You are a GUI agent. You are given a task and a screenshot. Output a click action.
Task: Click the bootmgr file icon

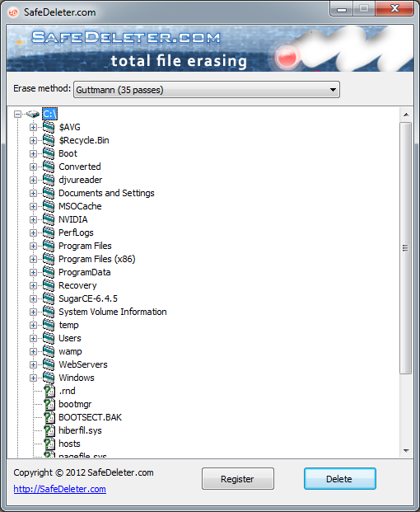(49, 404)
